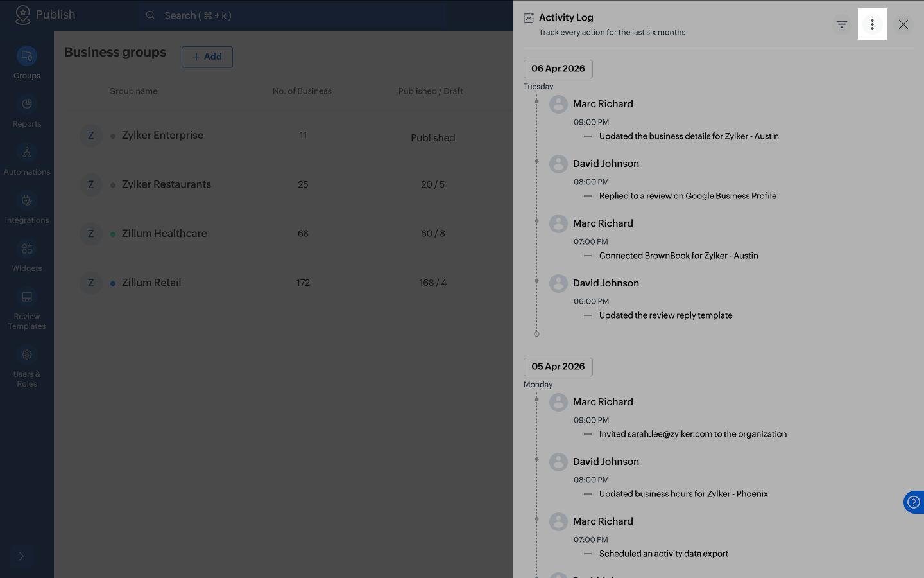Open the three-dot more options menu
The image size is (924, 578).
872,24
